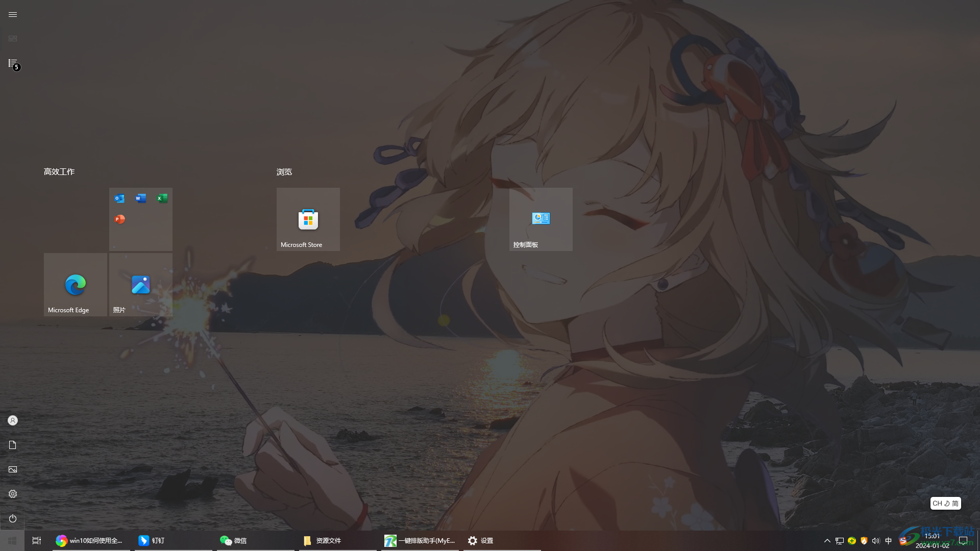This screenshot has width=980, height=551.
Task: Switch to the 一键排版助手 taskbar app
Action: pos(420,541)
